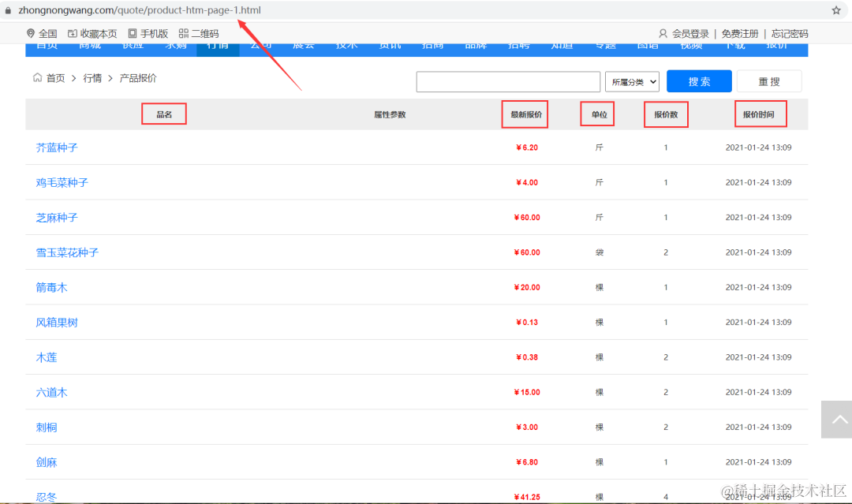Click price ¥6.80 for 剑麻

[526, 462]
